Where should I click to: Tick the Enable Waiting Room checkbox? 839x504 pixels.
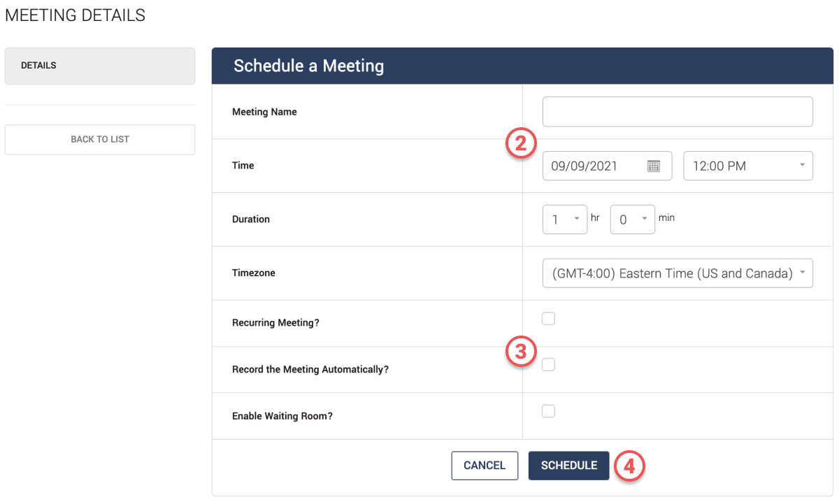click(x=549, y=411)
